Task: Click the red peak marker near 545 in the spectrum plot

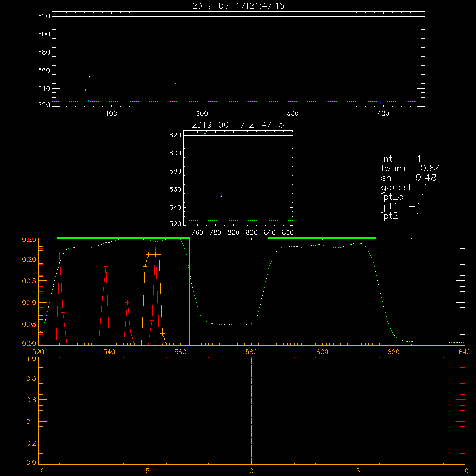Action: [128, 302]
